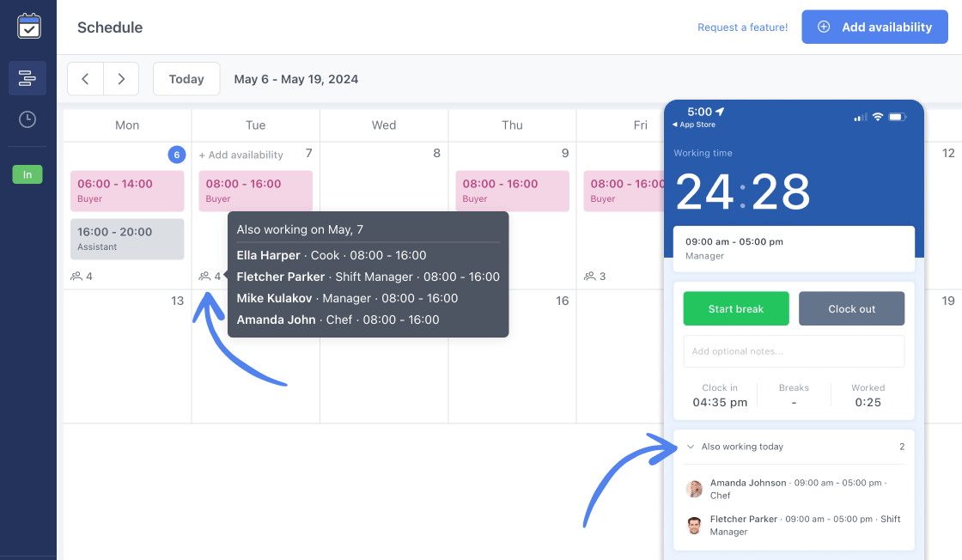Viewport: 962px width, 560px height.
Task: Open the time tracking clock icon
Action: point(27,120)
